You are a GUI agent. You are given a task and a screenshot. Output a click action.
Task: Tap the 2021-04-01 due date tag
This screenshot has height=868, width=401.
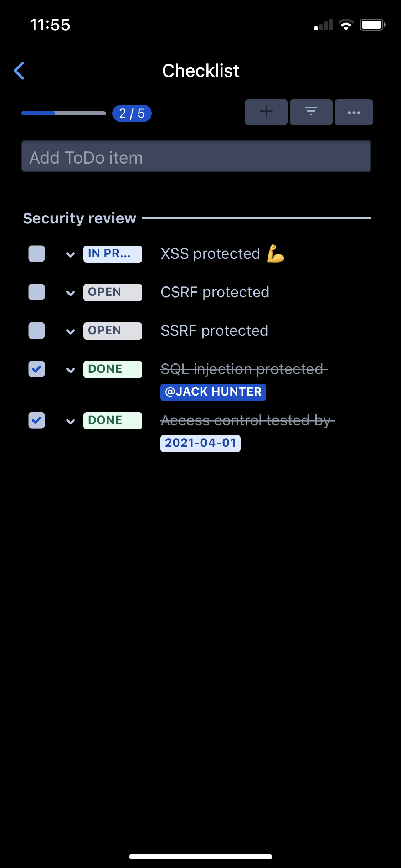pyautogui.click(x=200, y=443)
